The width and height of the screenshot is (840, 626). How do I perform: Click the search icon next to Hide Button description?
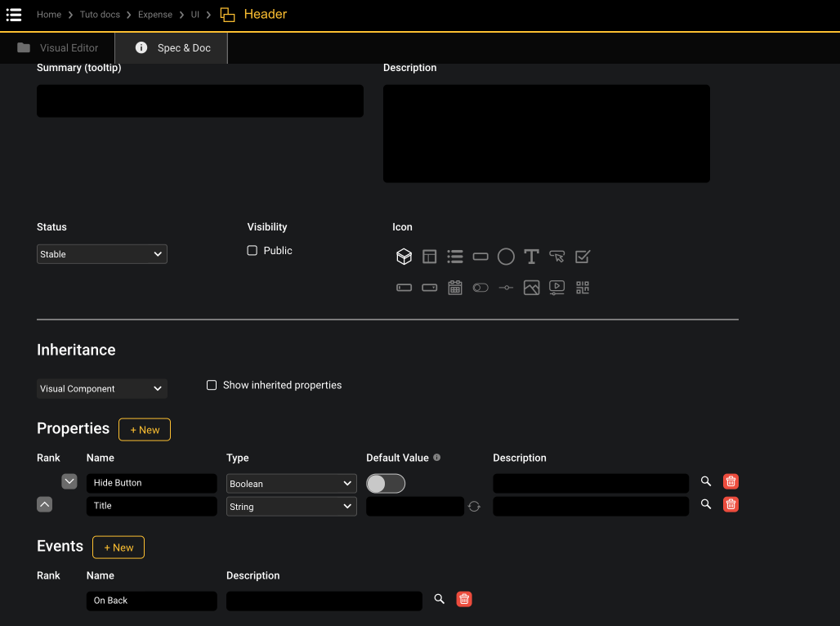pyautogui.click(x=705, y=481)
